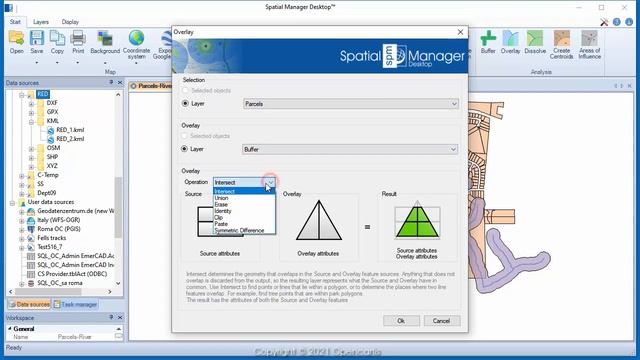Switch to the Start ribbon tab
This screenshot has height=360, width=640.
(x=15, y=22)
